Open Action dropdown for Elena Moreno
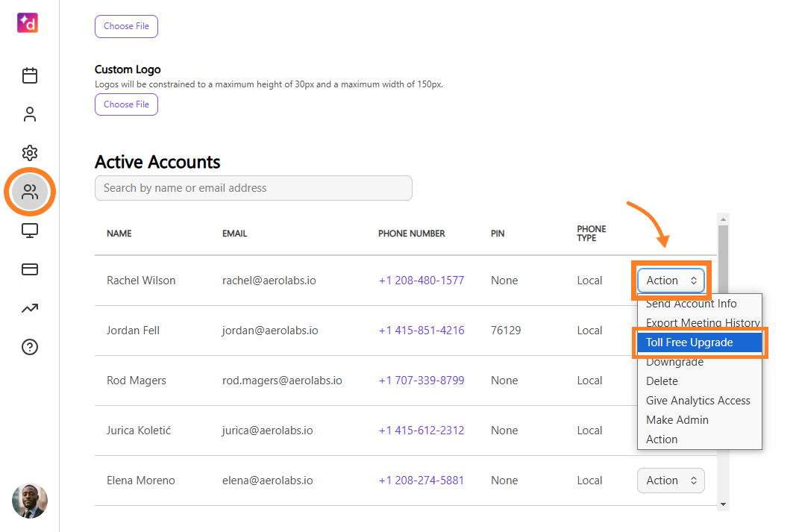Viewport: 799px width, 532px height. [x=671, y=481]
